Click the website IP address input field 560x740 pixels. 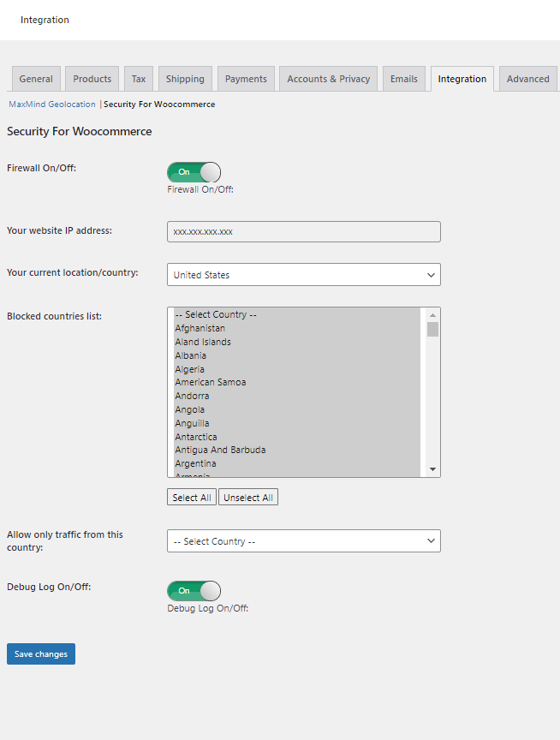[303, 231]
